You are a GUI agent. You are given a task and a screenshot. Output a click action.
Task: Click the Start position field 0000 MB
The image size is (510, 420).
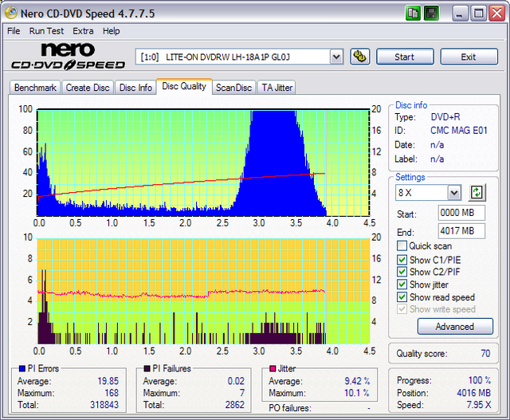461,213
